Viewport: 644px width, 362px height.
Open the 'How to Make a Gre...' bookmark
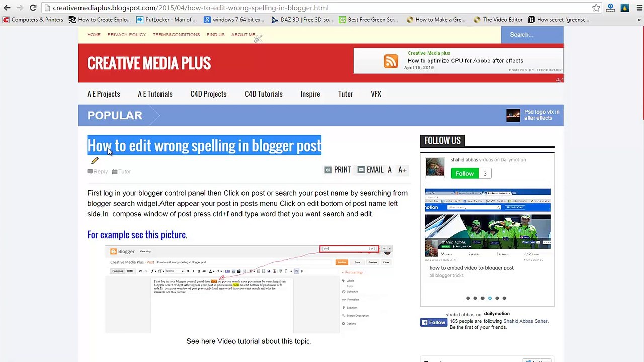[x=436, y=20]
